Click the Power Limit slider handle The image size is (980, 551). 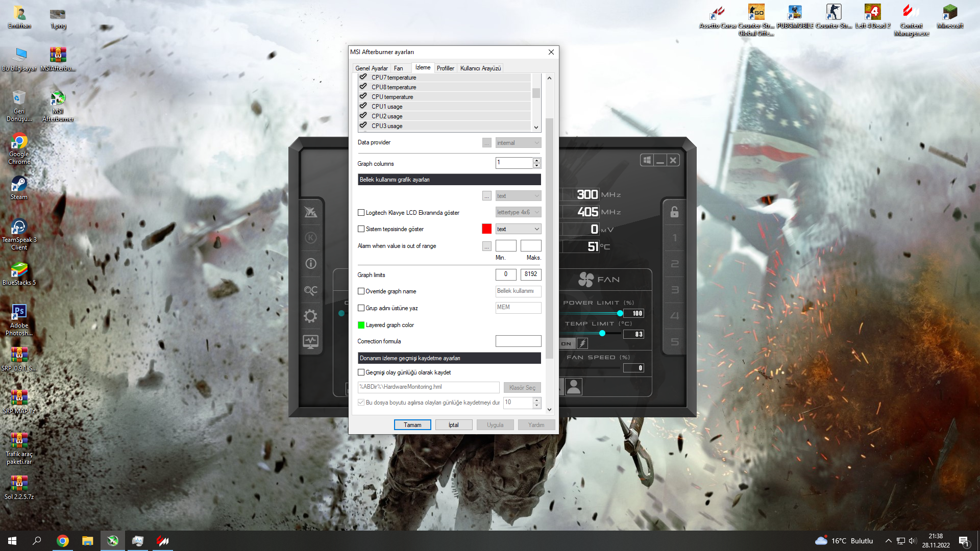[x=620, y=313]
